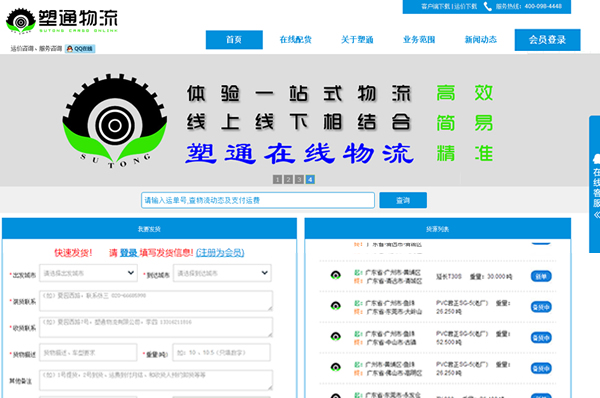Click the waybill number search field
The width and height of the screenshot is (600, 398).
click(x=258, y=201)
